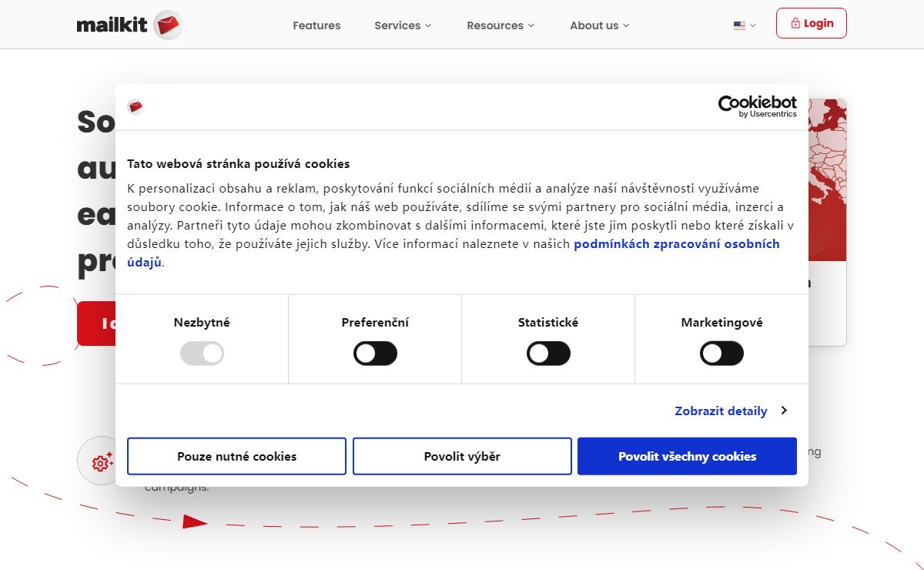Viewport: 924px width, 570px height.
Task: Expand the Resources dropdown menu
Action: click(x=500, y=25)
